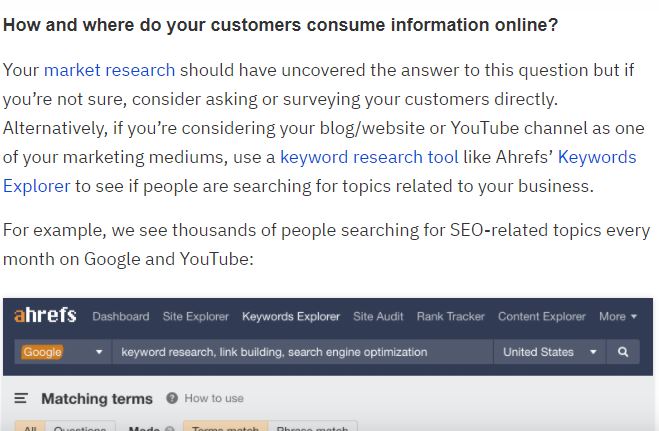The width and height of the screenshot is (659, 431).
Task: Open the keyword research tool link
Action: [x=369, y=157]
